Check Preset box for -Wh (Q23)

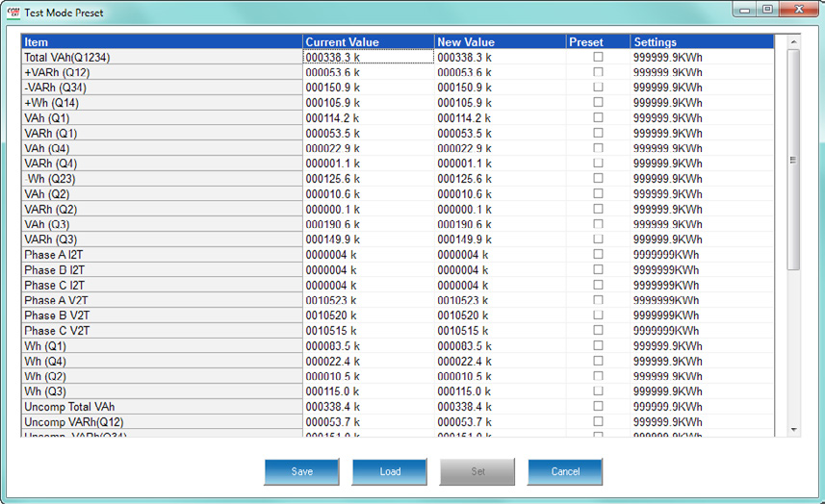click(x=598, y=179)
